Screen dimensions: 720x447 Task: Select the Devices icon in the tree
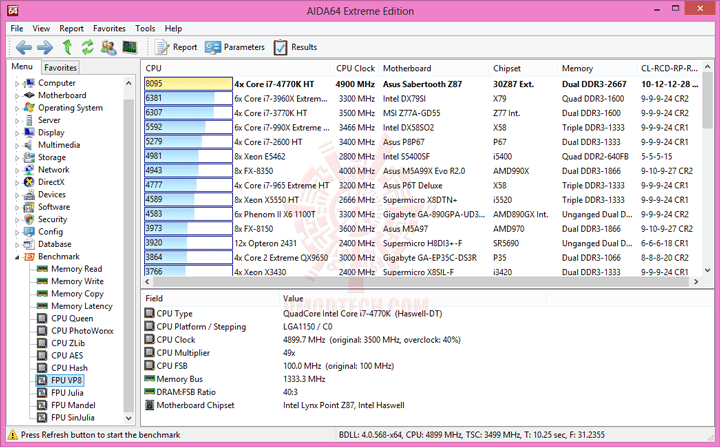(29, 194)
